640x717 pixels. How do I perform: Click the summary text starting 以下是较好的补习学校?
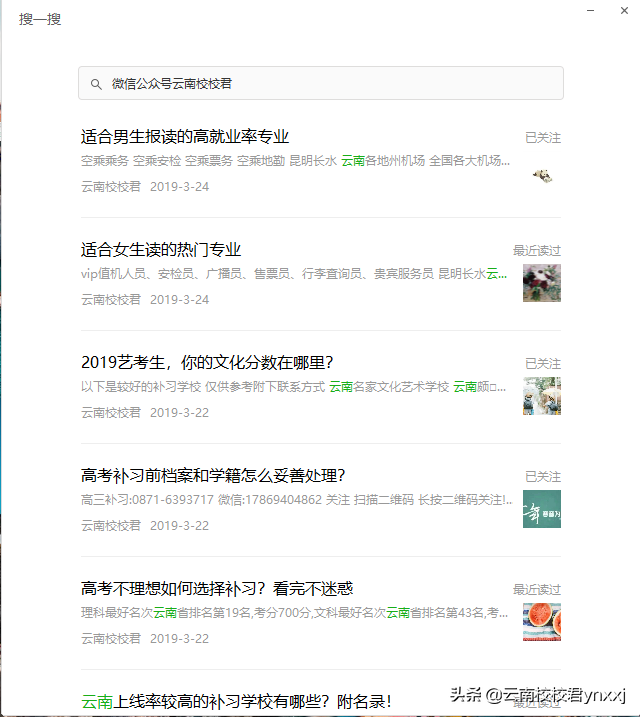(293, 387)
